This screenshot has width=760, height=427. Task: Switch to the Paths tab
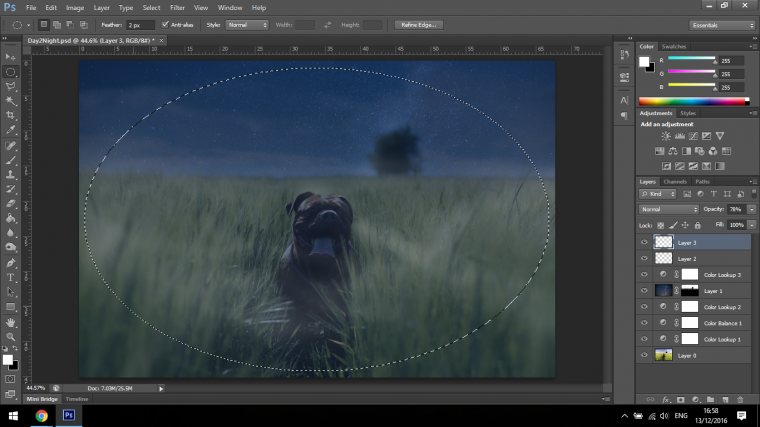coord(702,182)
